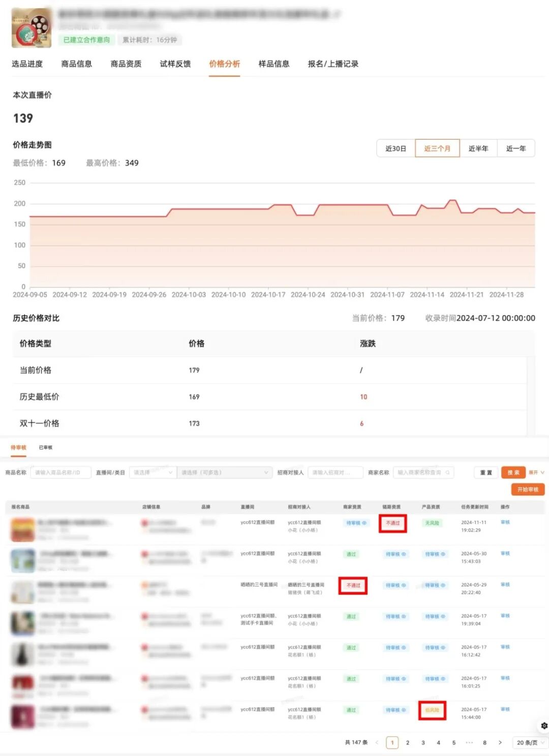Screen dimensions: 549x756
Task: Click info icon beside second row 链路资质 待审核
Action: coord(404,554)
